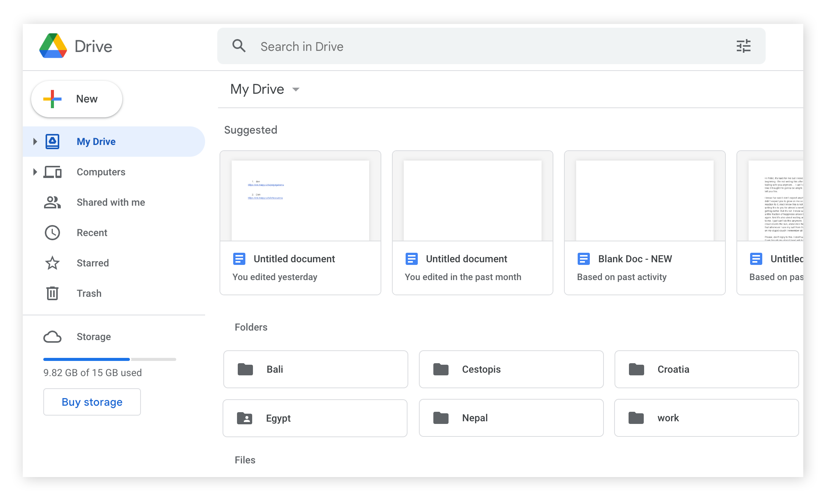
Task: Click the search magnifier icon
Action: pos(239,46)
